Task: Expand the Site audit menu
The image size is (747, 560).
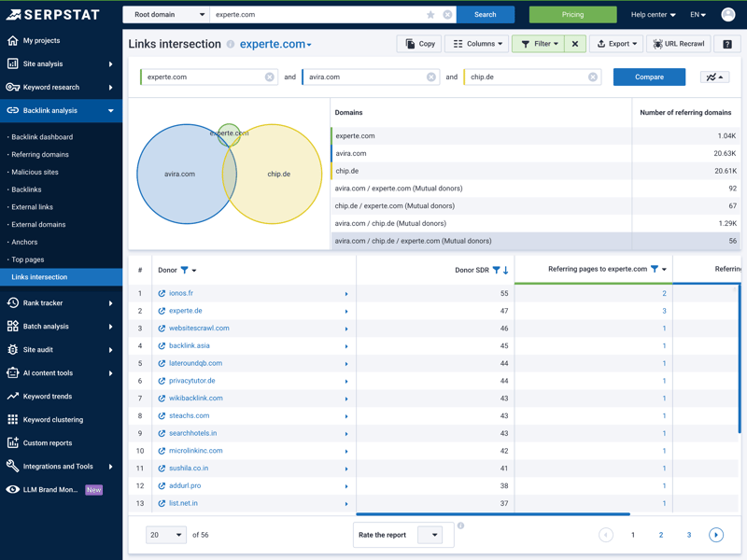Action: tap(62, 350)
